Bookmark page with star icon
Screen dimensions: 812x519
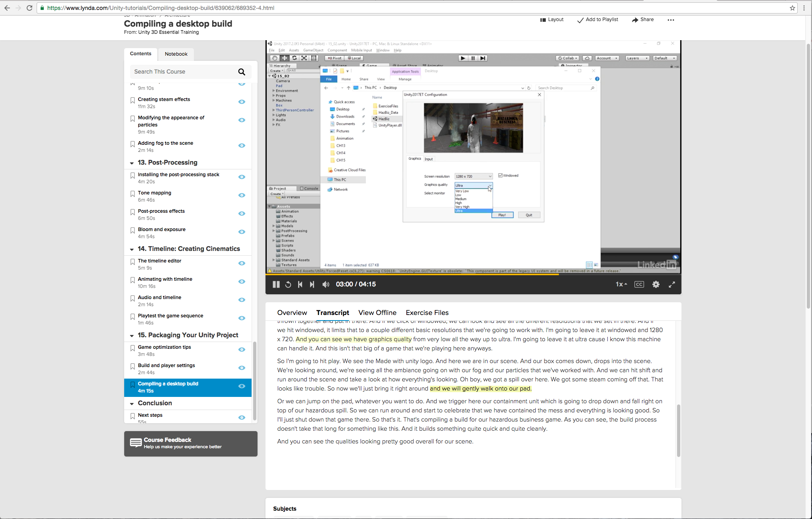click(x=792, y=8)
